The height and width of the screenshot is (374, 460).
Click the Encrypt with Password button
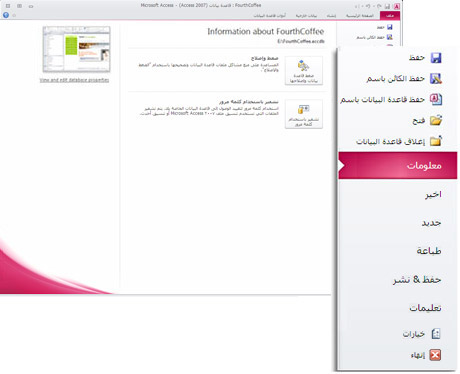pyautogui.click(x=304, y=114)
